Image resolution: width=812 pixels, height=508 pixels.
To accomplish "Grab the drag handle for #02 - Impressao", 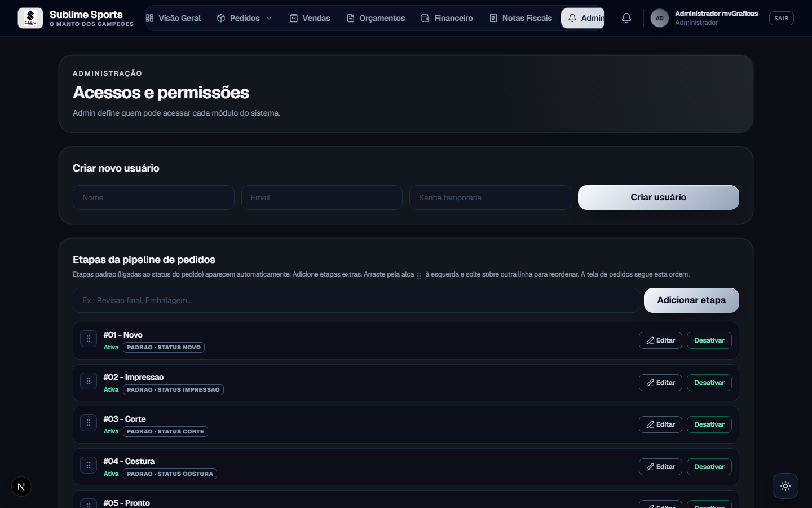I will pyautogui.click(x=89, y=381).
